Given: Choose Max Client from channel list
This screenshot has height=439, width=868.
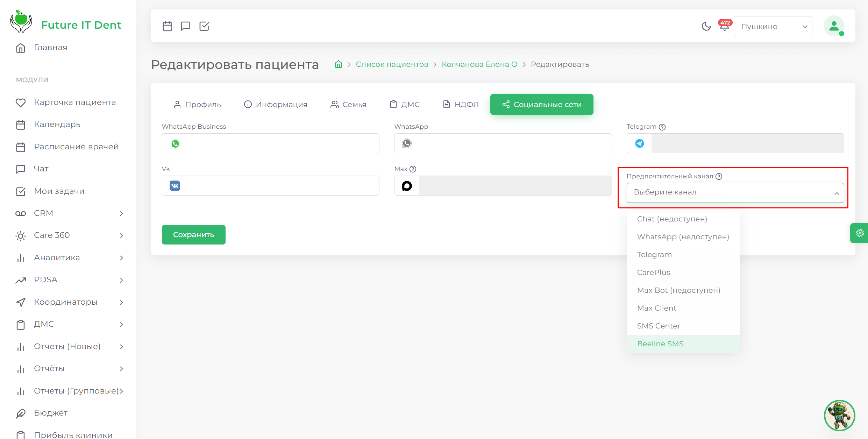Looking at the screenshot, I should click(x=683, y=308).
